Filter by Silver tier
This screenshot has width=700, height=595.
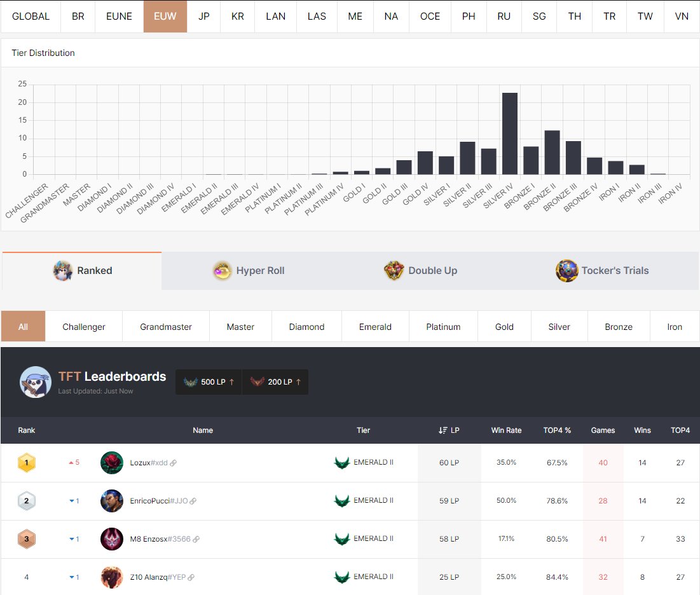tap(559, 327)
